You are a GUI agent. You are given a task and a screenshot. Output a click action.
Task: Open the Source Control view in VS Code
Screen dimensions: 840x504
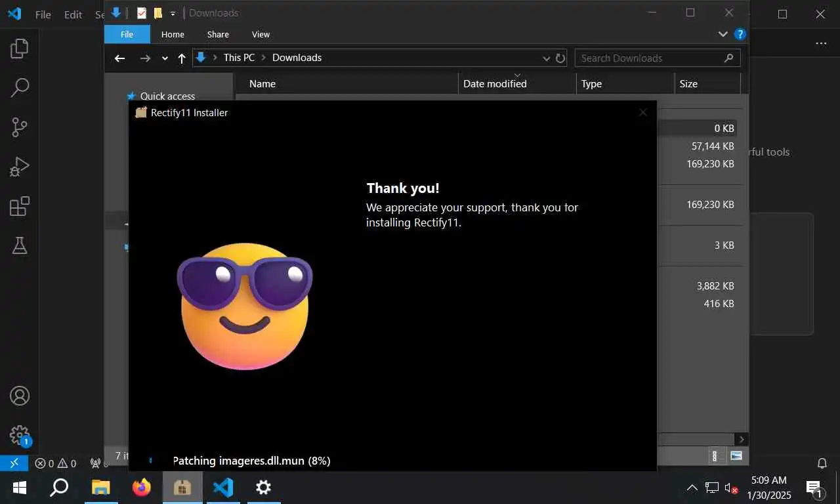(20, 127)
